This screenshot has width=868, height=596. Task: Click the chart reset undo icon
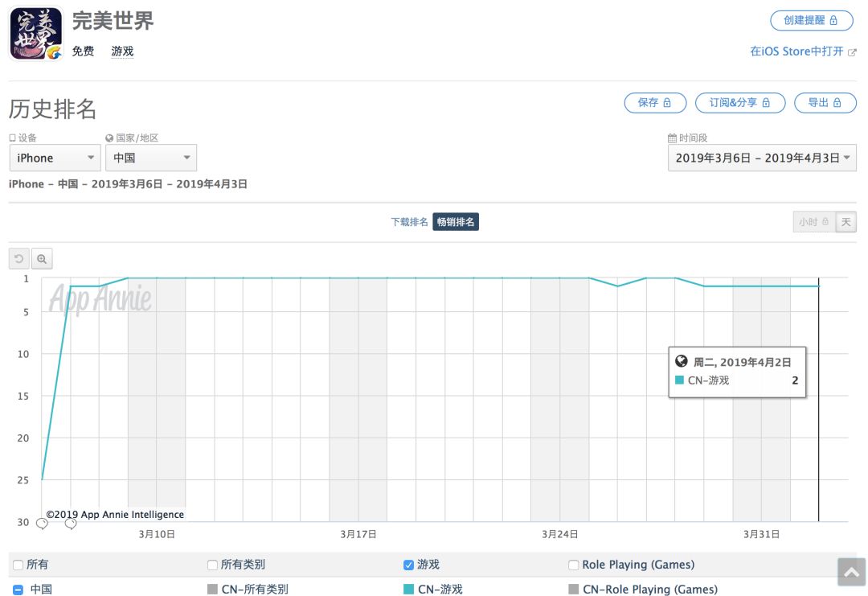18,259
